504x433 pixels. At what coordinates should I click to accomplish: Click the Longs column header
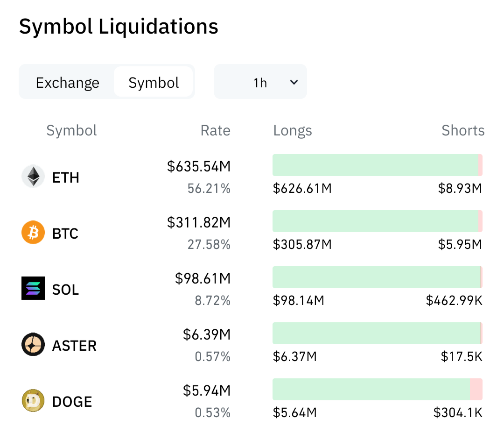coord(293,131)
